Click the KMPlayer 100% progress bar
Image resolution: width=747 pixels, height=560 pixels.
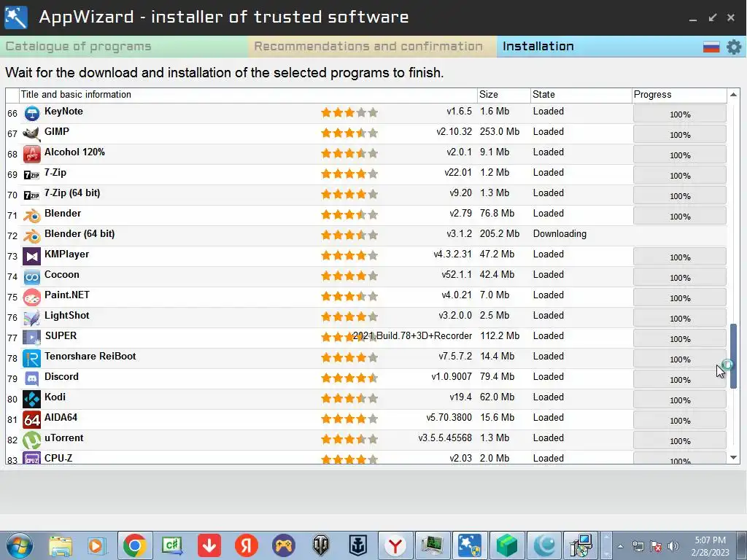[x=680, y=257]
